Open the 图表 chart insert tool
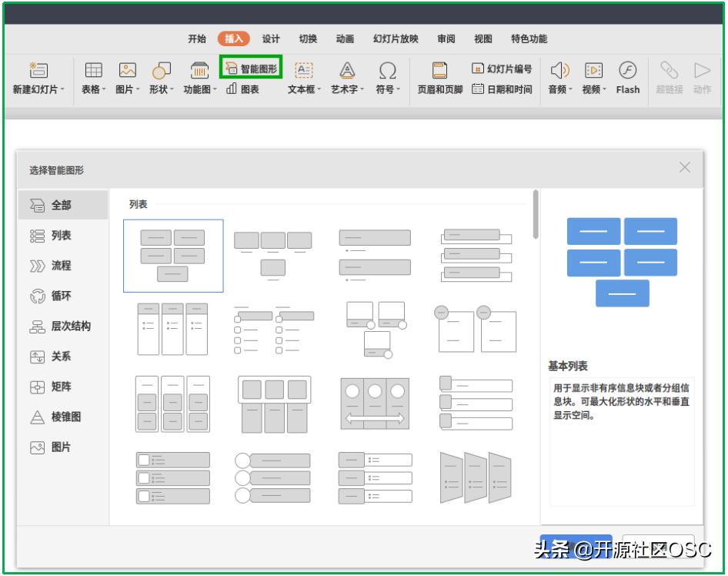Image resolution: width=728 pixels, height=576 pixels. tap(245, 89)
